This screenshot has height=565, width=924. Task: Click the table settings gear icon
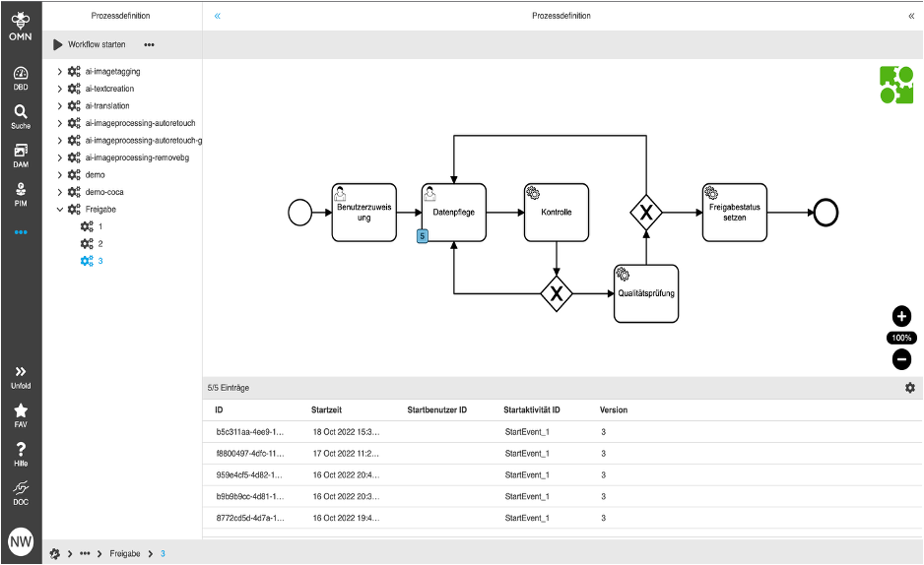tap(910, 388)
